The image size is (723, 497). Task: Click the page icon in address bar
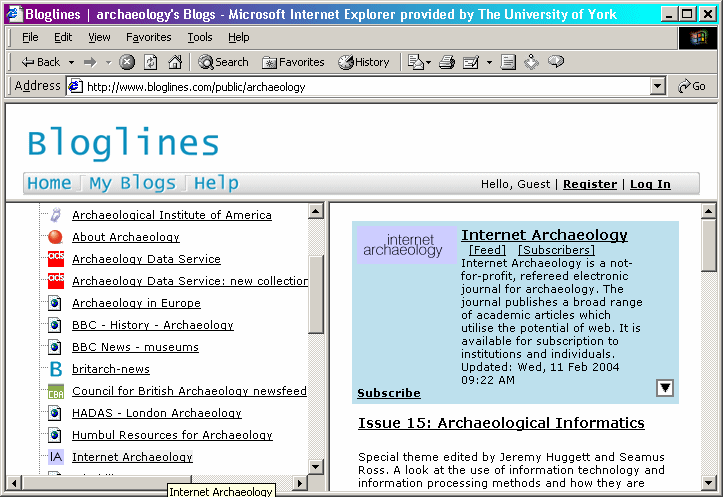click(75, 86)
